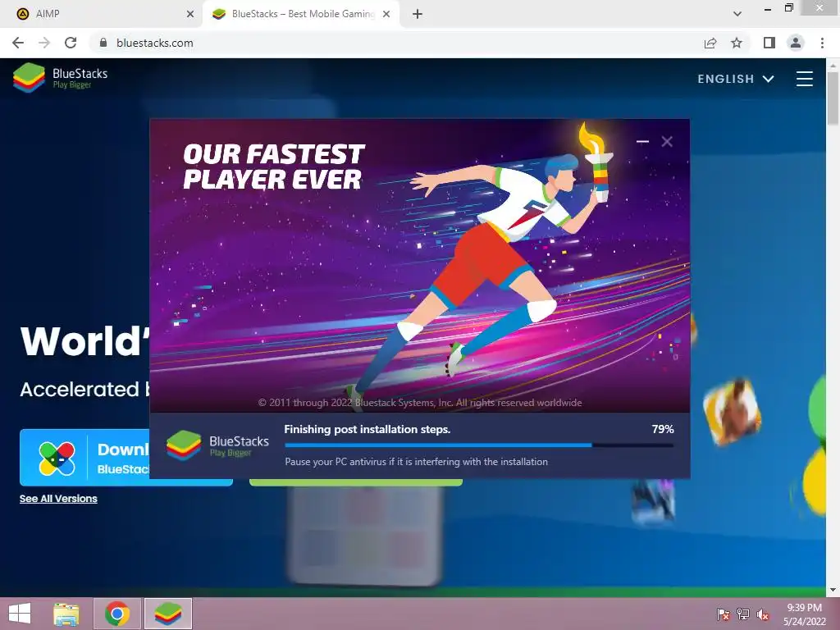Open the Windows Start menu

[x=20, y=614]
